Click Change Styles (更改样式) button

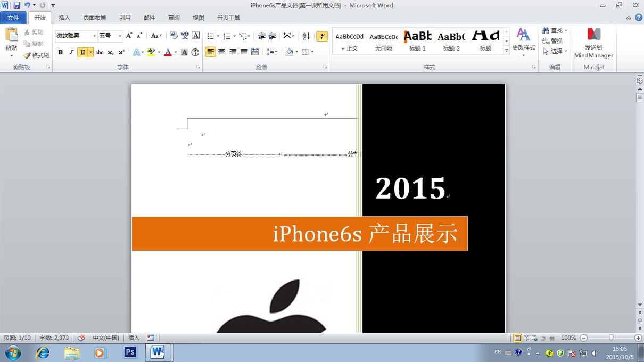point(524,43)
